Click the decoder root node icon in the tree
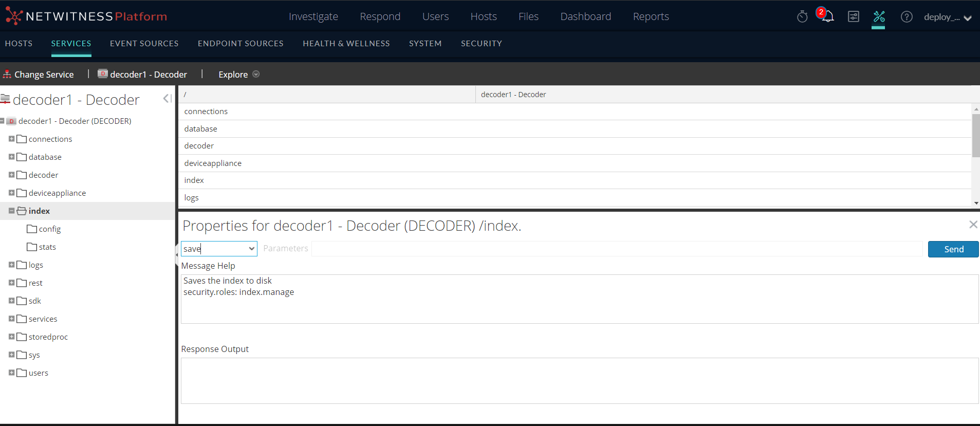Image resolution: width=980 pixels, height=426 pixels. [x=11, y=121]
